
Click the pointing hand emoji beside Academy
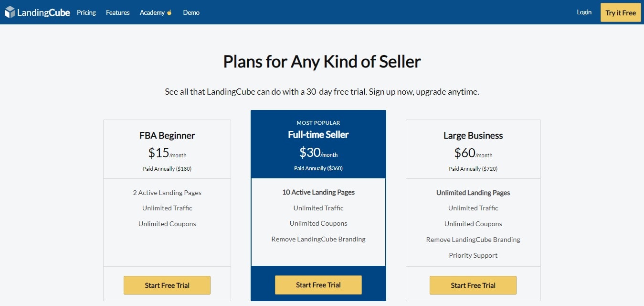[x=169, y=12]
